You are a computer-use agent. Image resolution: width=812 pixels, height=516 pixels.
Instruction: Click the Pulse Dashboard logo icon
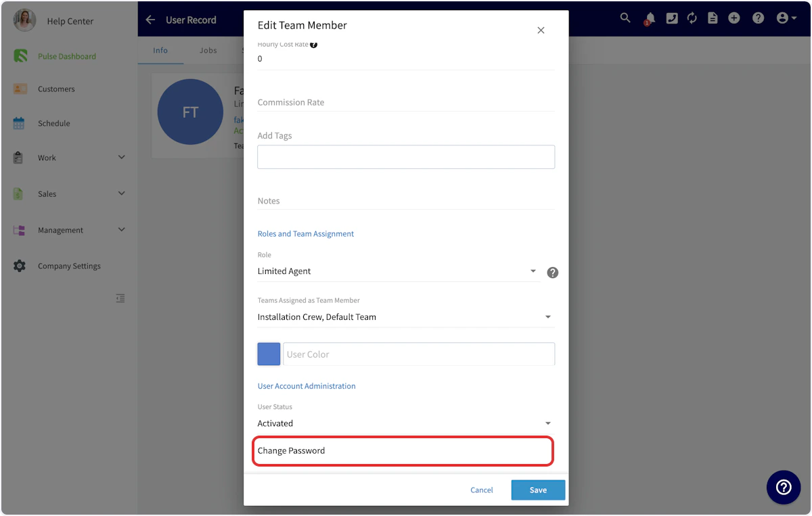pos(20,56)
